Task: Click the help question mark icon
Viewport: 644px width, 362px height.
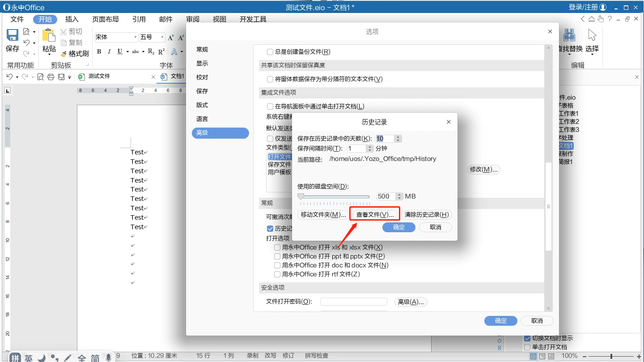Action: (610, 19)
